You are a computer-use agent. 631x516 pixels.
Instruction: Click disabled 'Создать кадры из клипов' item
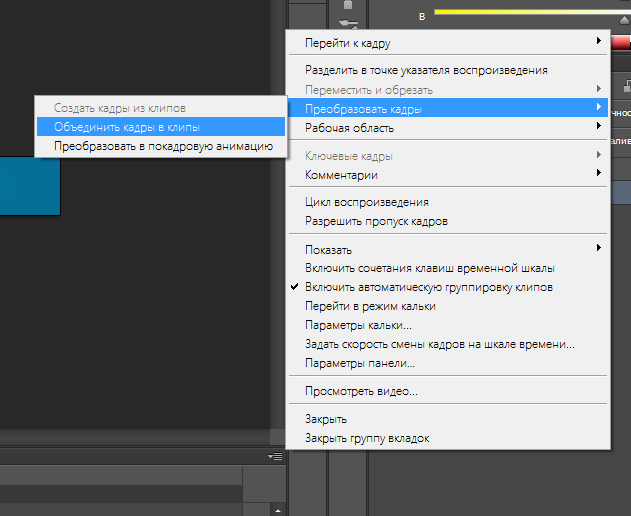coord(161,108)
